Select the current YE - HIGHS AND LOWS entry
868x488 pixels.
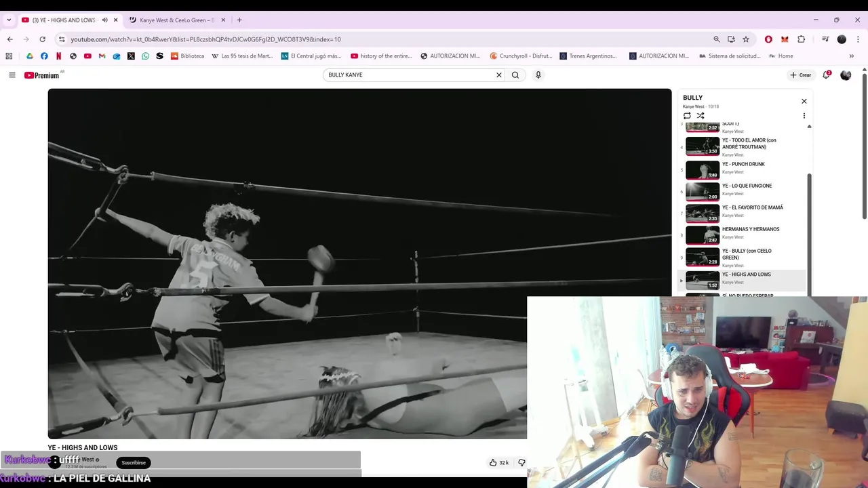point(743,280)
